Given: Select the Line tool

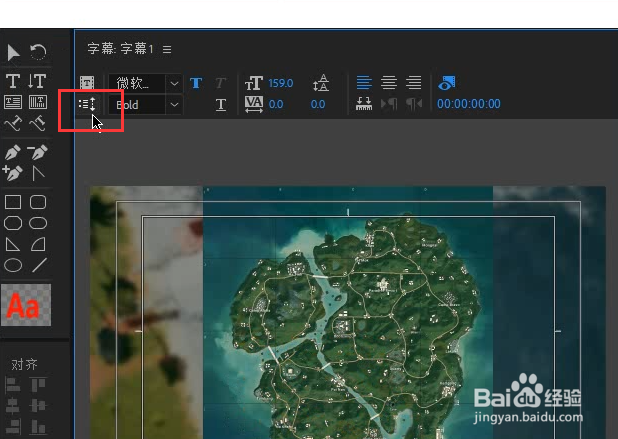Looking at the screenshot, I should (x=39, y=265).
